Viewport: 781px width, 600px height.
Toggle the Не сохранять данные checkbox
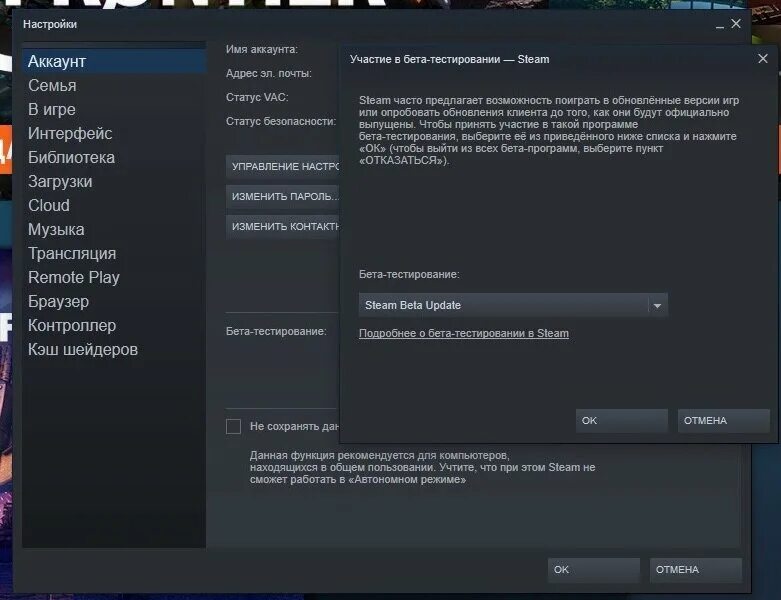[233, 426]
